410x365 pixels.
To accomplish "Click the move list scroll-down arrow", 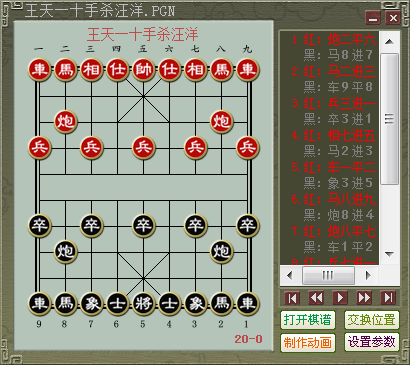I will tap(389, 255).
